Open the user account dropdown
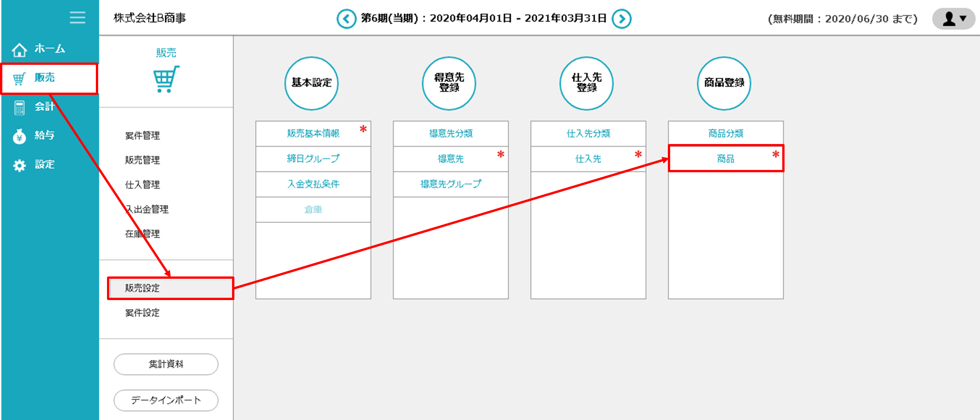This screenshot has width=980, height=420. click(954, 19)
